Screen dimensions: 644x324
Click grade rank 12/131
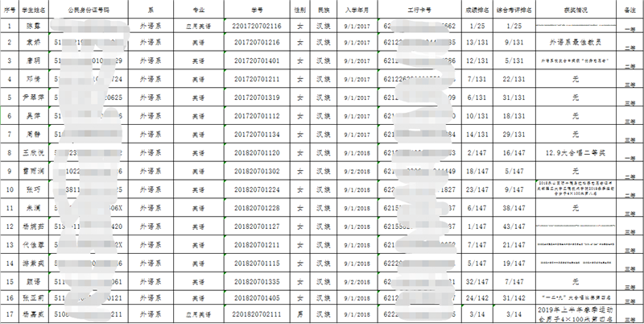click(x=477, y=61)
